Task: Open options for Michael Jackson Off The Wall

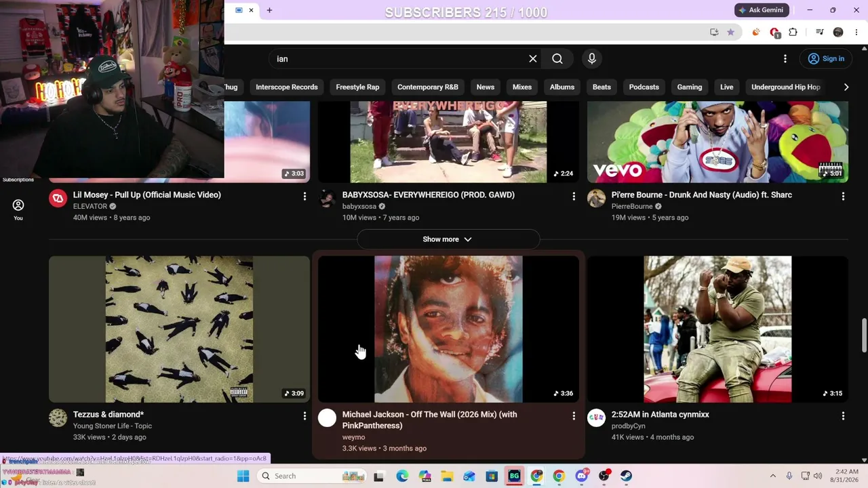Action: pyautogui.click(x=574, y=416)
